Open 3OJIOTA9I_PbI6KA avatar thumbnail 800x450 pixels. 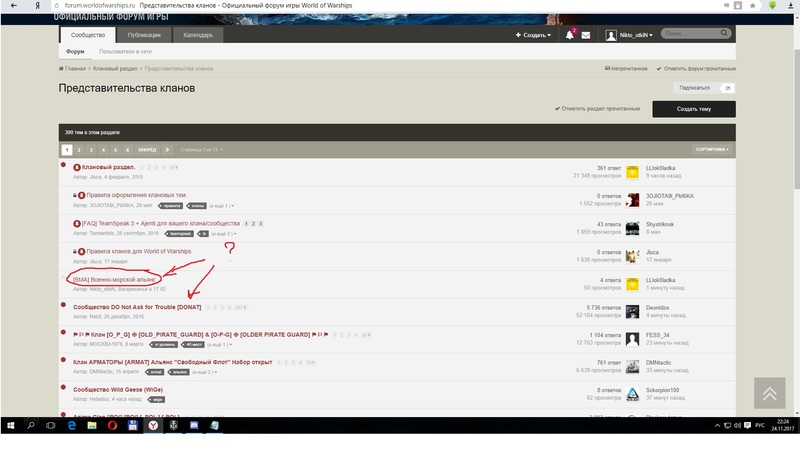click(632, 200)
